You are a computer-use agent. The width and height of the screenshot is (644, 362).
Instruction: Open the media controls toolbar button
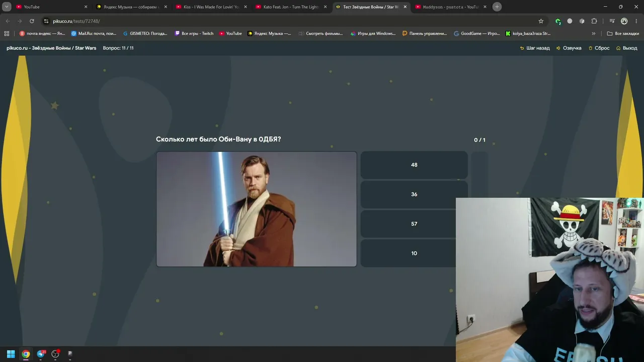(x=612, y=21)
